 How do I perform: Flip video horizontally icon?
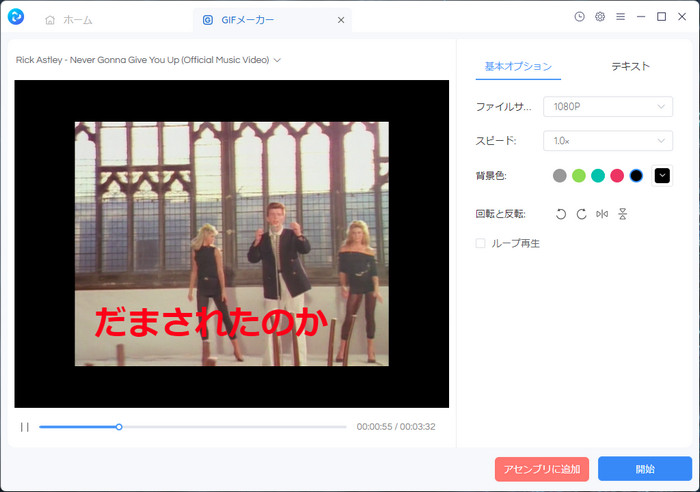(x=602, y=214)
